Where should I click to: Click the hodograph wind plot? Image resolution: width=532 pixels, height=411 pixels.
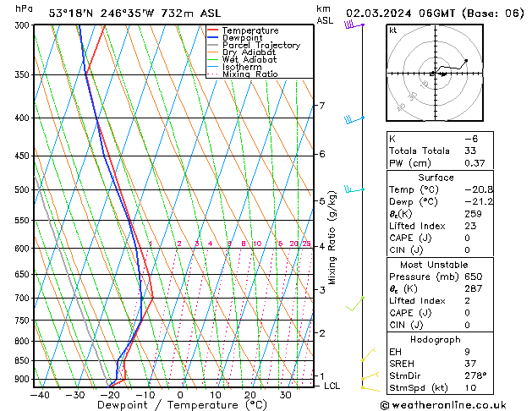click(435, 73)
